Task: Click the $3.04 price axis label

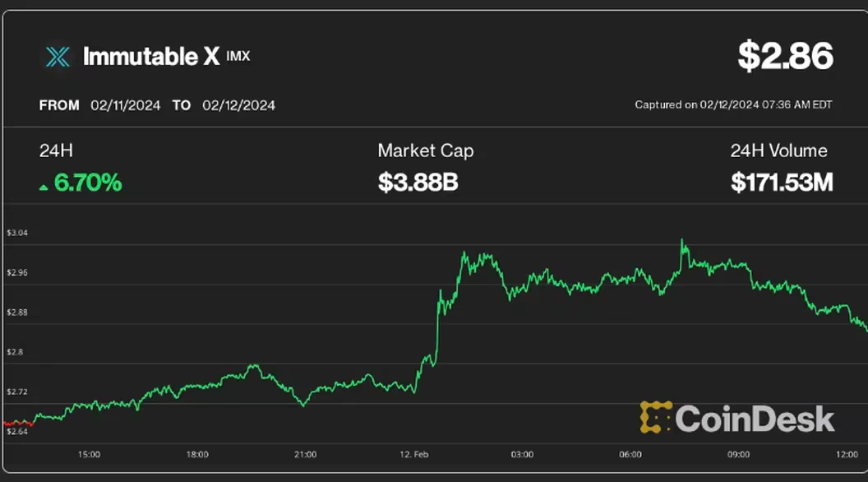Action: click(x=16, y=233)
